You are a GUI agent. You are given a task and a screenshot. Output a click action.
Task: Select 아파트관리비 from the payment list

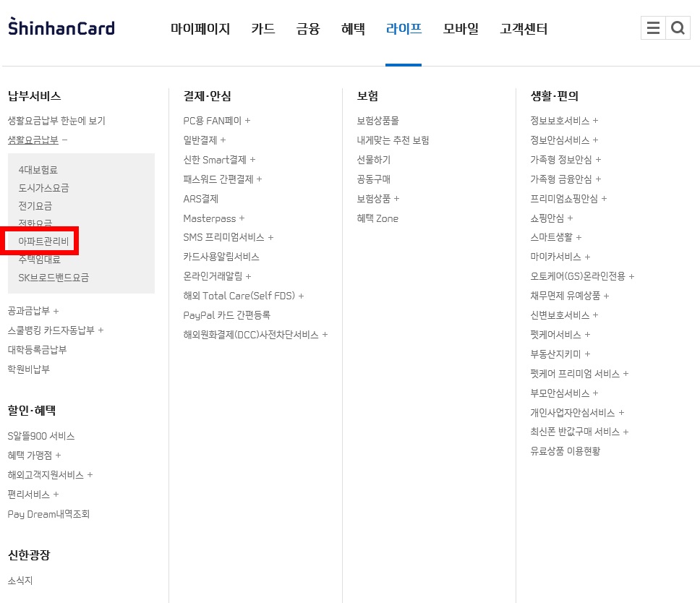[x=41, y=241]
